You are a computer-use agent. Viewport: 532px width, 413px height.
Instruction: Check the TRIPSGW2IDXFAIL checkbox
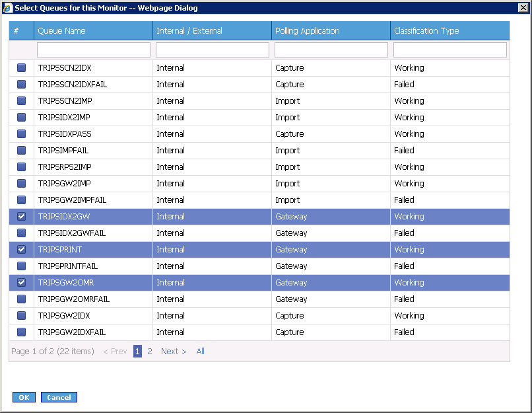(x=21, y=332)
